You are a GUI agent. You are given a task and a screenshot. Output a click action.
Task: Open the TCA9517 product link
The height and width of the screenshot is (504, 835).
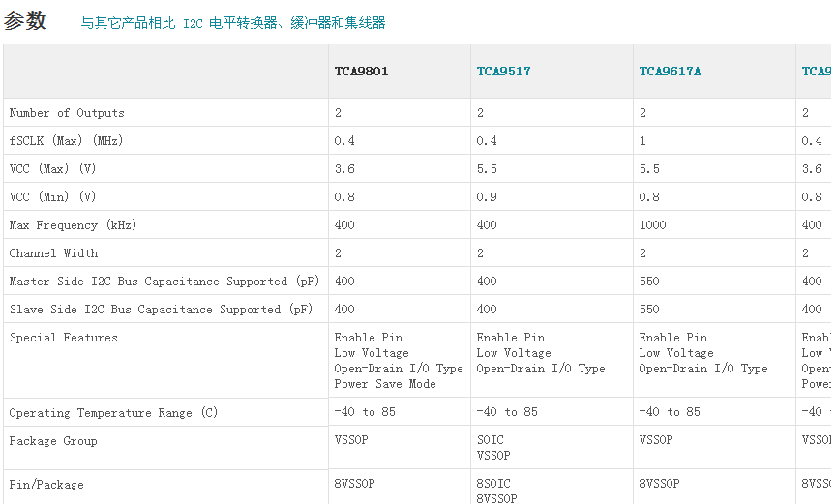pyautogui.click(x=503, y=72)
